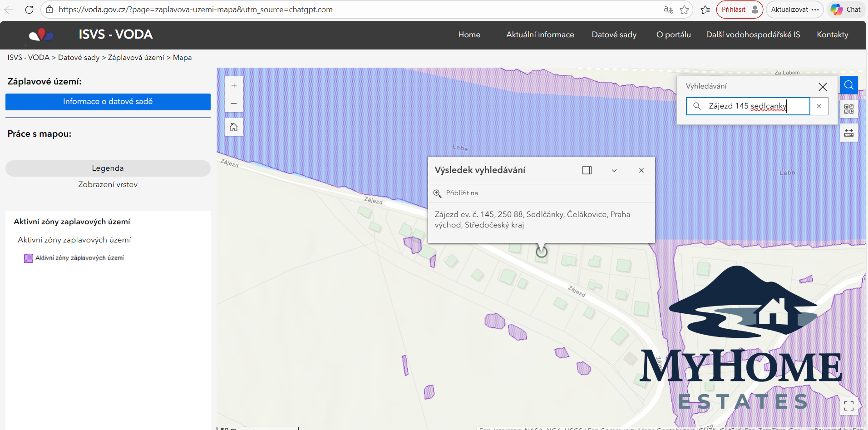Viewport: 868px width, 430px height.
Task: Collapse the Výsledek vyhledávání popup
Action: click(x=614, y=170)
